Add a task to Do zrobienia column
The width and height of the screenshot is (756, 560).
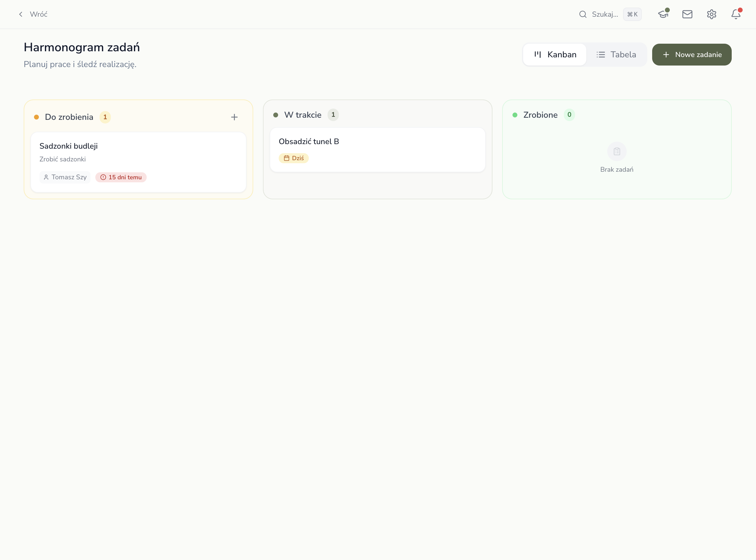pos(234,117)
